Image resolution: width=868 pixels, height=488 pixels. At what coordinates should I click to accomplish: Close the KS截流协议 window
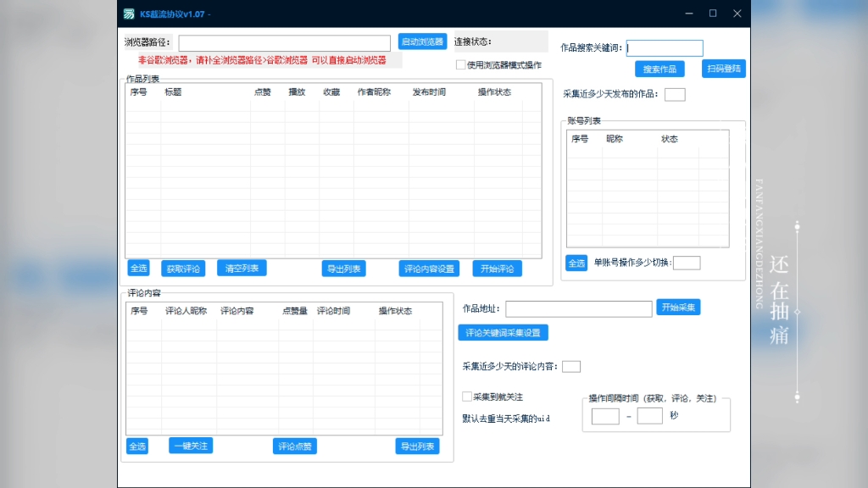click(x=737, y=14)
